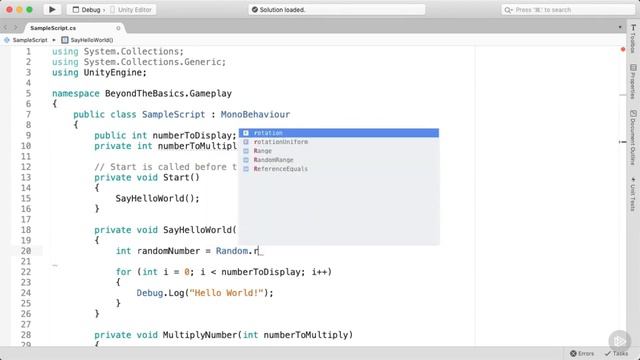Choose 'ReferenceEquals' from the autocomplete list
Image resolution: width=640 pixels, height=360 pixels.
tap(339, 169)
